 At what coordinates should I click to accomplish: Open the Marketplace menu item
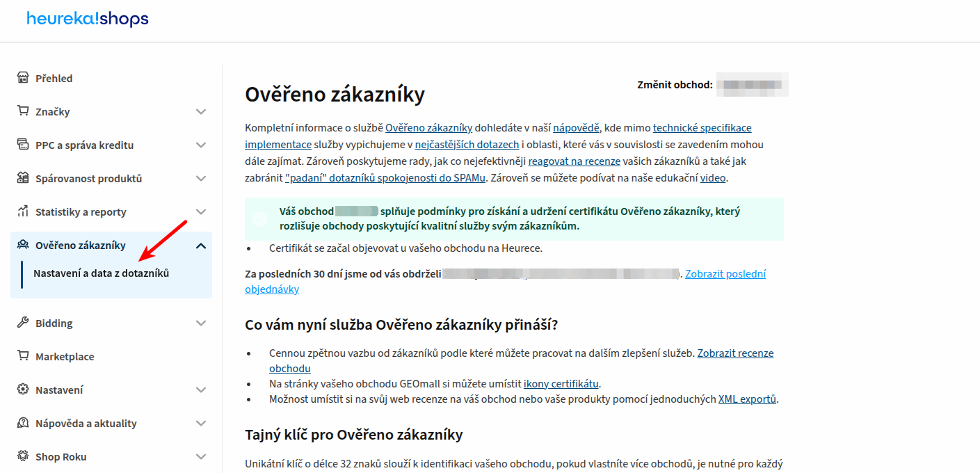pyautogui.click(x=65, y=357)
